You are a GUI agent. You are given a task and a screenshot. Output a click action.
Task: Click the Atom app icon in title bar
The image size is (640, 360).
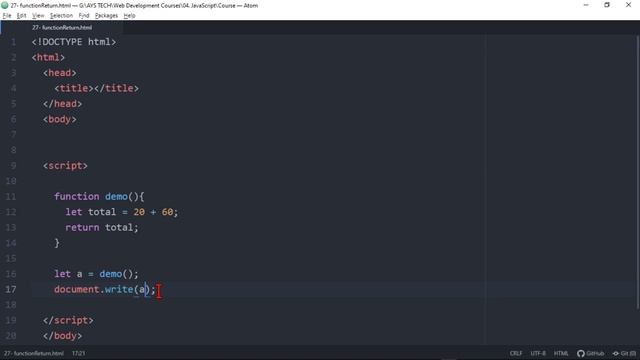(x=5, y=5)
